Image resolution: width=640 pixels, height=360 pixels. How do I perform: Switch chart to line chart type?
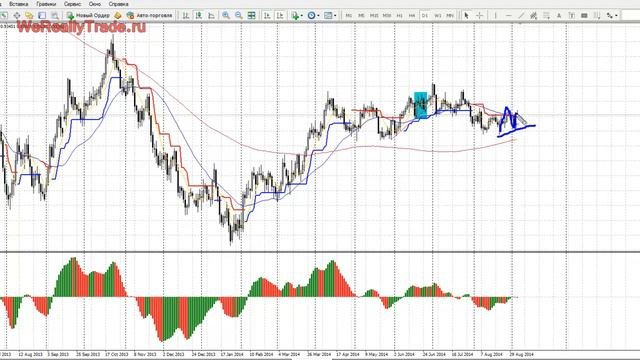pyautogui.click(x=211, y=16)
